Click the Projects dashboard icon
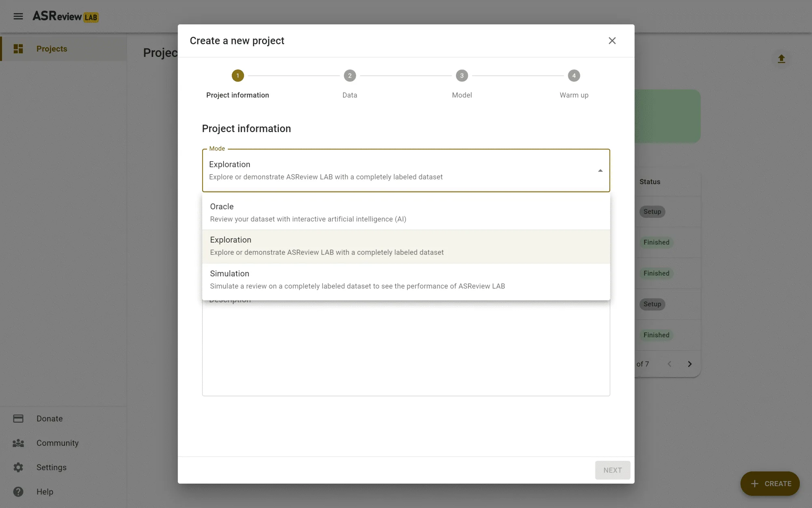This screenshot has width=812, height=508. 18,49
